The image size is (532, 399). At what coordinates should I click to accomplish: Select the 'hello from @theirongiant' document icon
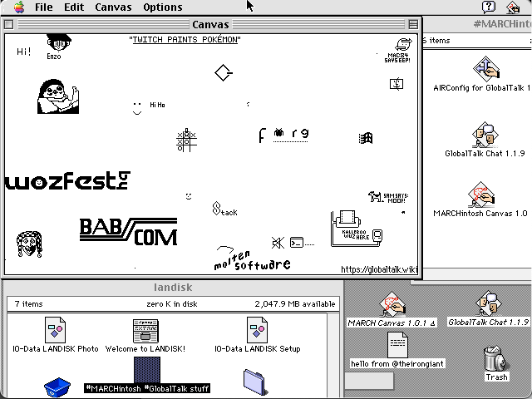pyautogui.click(x=397, y=345)
